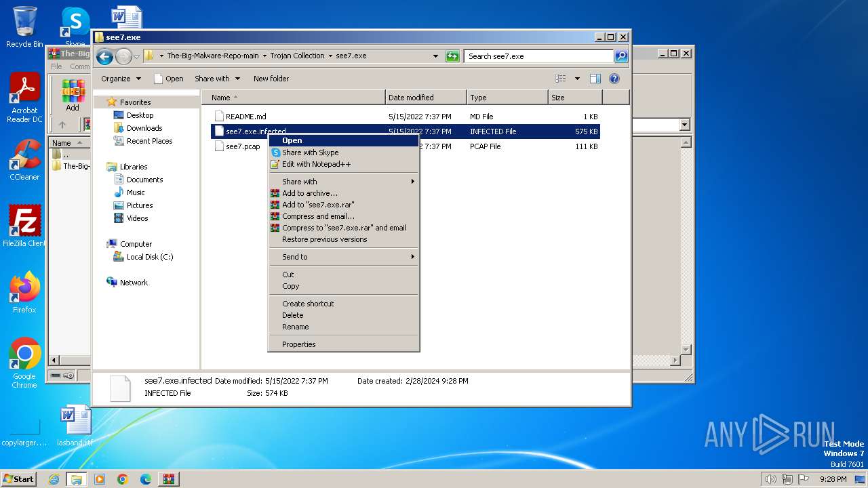Open Properties from the context menu
Image resolution: width=868 pixels, height=488 pixels.
coord(344,344)
